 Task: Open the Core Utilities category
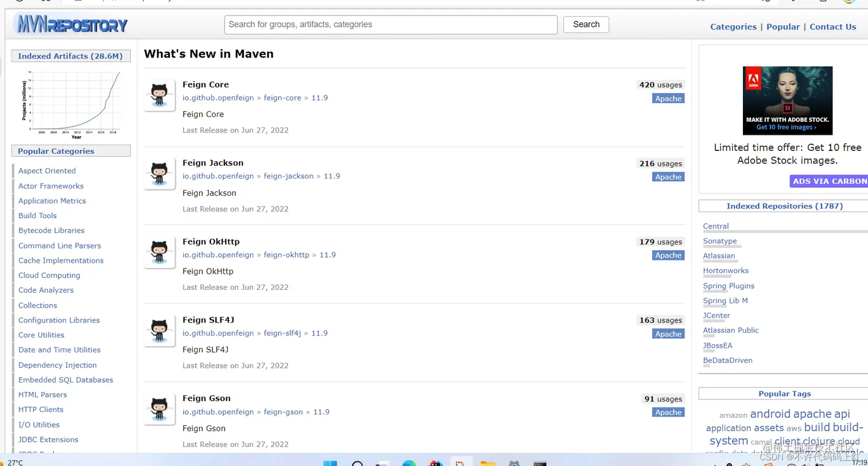pos(41,335)
